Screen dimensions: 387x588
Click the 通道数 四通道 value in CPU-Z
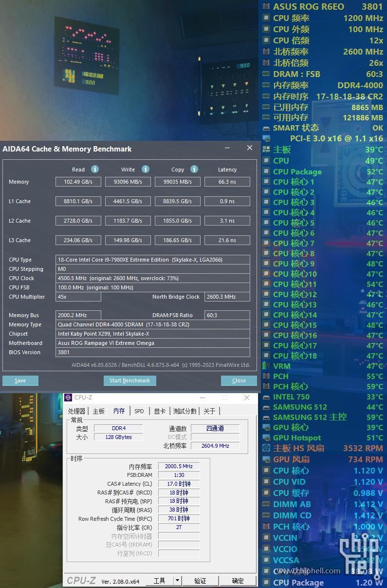[x=215, y=428]
